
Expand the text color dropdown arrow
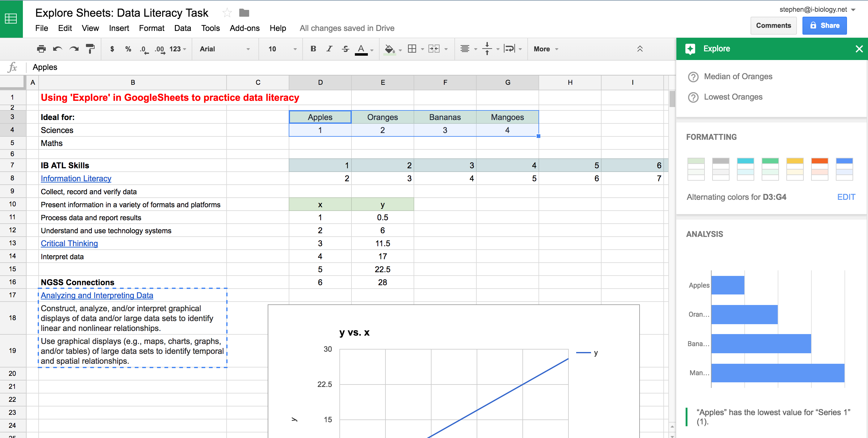click(372, 50)
